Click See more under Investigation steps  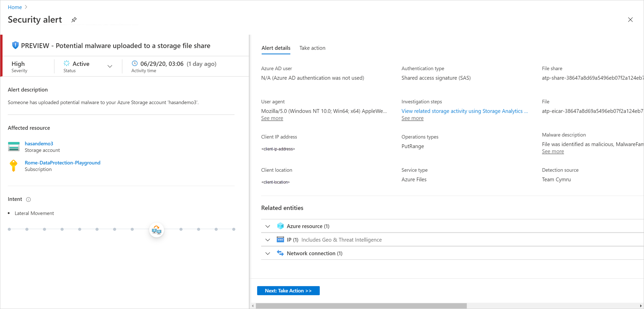[x=412, y=118]
